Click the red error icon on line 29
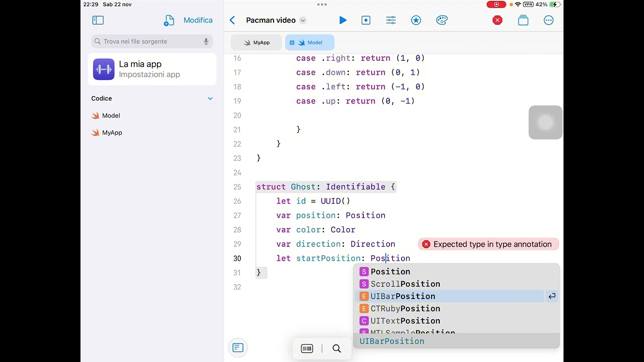 (x=426, y=244)
